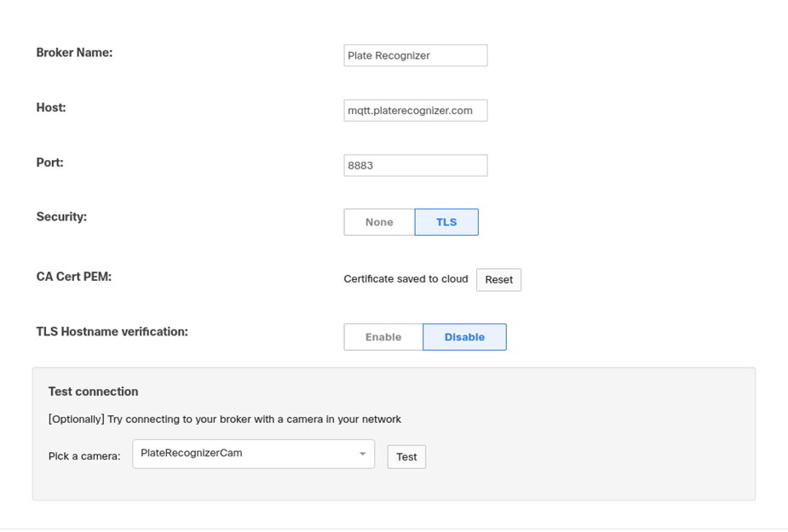Click the Broker Name input field

pos(415,55)
